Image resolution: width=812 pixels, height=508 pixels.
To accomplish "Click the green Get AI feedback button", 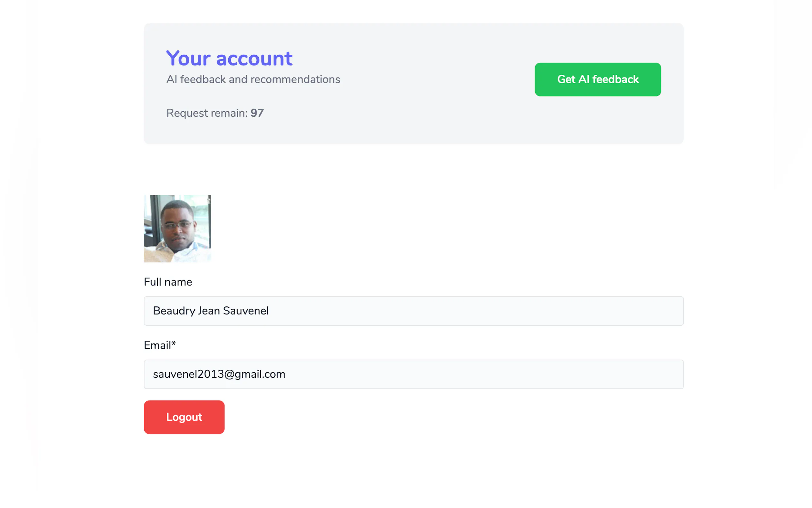I will click(x=597, y=79).
